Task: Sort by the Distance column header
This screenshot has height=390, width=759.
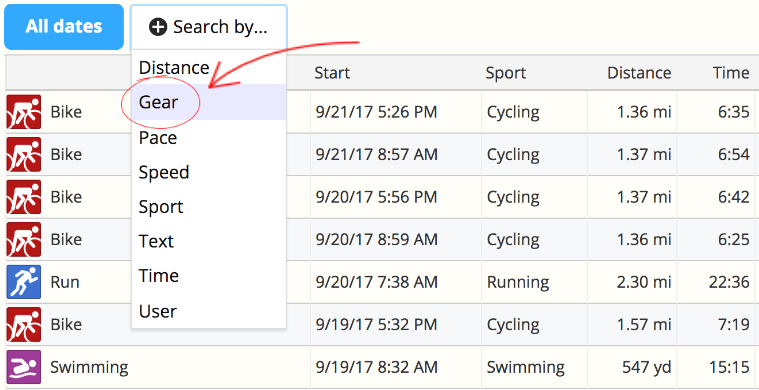Action: [639, 73]
